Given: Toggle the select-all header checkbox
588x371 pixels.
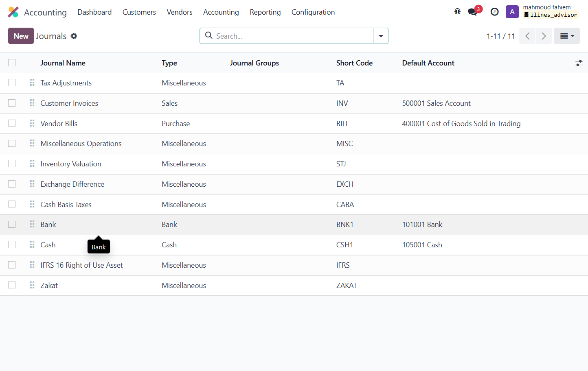Looking at the screenshot, I should [x=12, y=63].
